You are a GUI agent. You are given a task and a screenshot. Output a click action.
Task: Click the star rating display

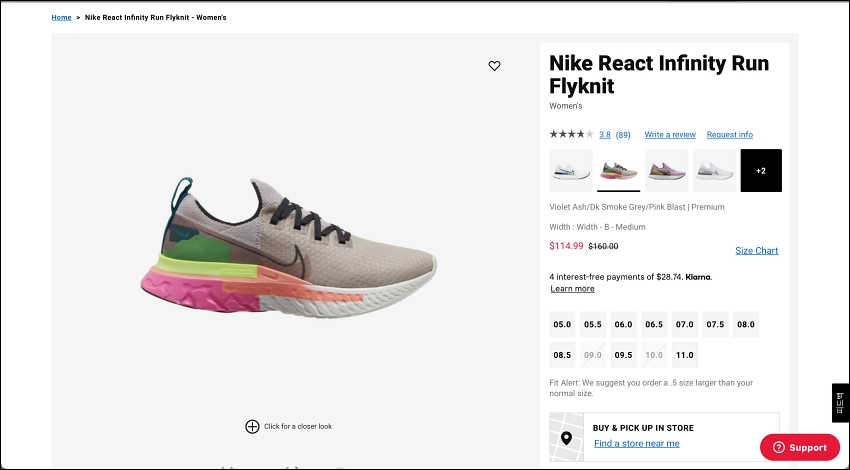(571, 134)
